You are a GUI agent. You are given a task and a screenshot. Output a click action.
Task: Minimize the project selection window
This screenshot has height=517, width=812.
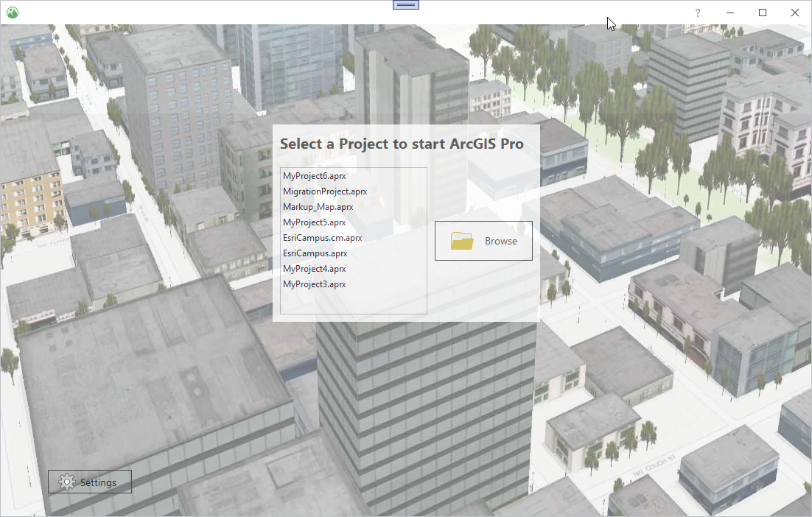pos(730,13)
